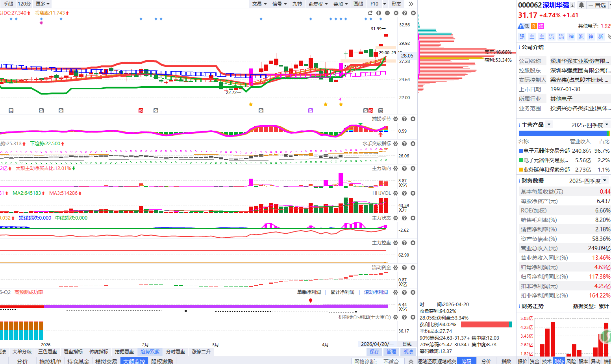Click the 滚动净利润 link

pos(376,292)
